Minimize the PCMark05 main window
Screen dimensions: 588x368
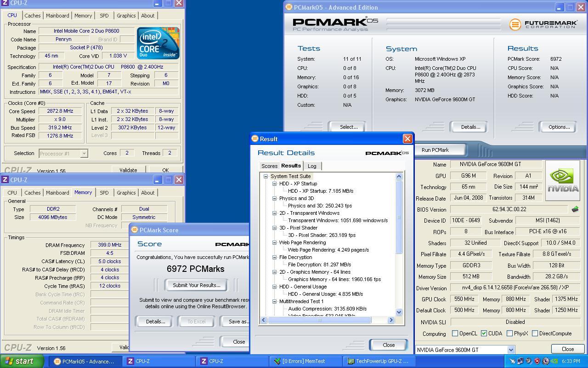559,7
